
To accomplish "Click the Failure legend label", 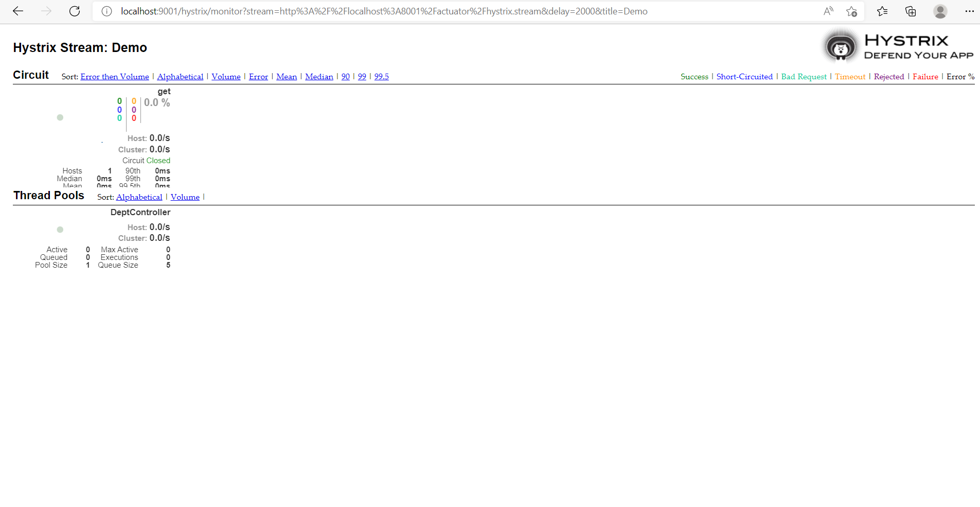I will [925, 77].
